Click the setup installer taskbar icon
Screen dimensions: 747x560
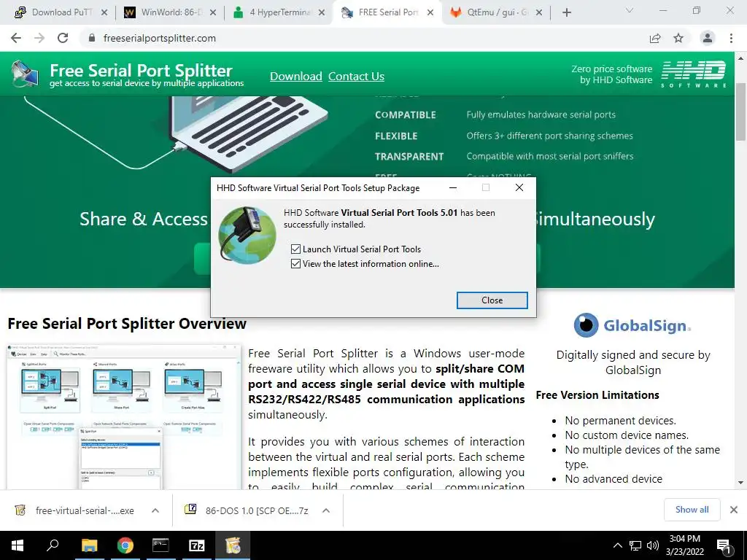[233, 545]
